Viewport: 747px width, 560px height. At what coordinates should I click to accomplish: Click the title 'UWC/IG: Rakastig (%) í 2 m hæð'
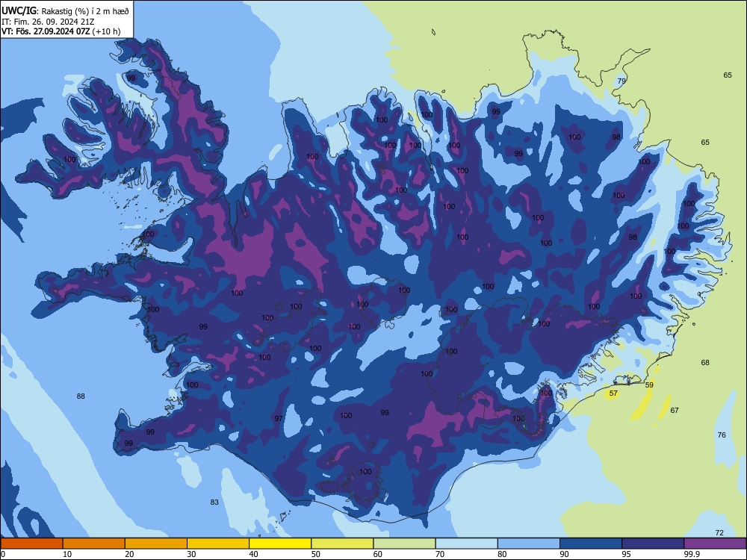coord(65,10)
